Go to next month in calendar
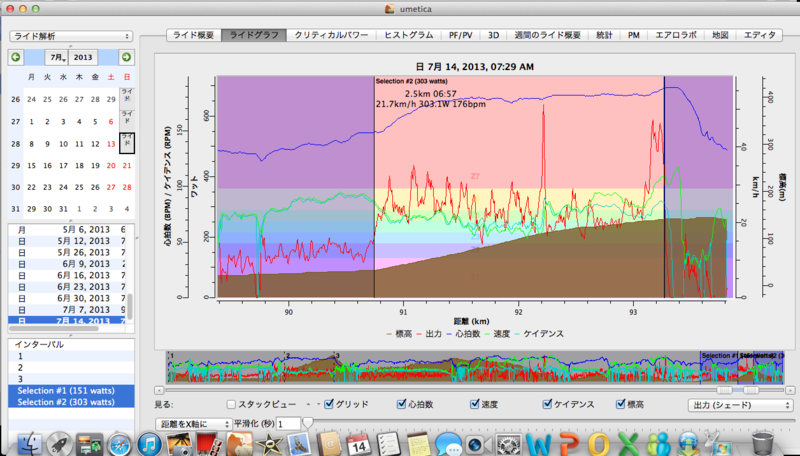Image resolution: width=800 pixels, height=456 pixels. point(126,57)
